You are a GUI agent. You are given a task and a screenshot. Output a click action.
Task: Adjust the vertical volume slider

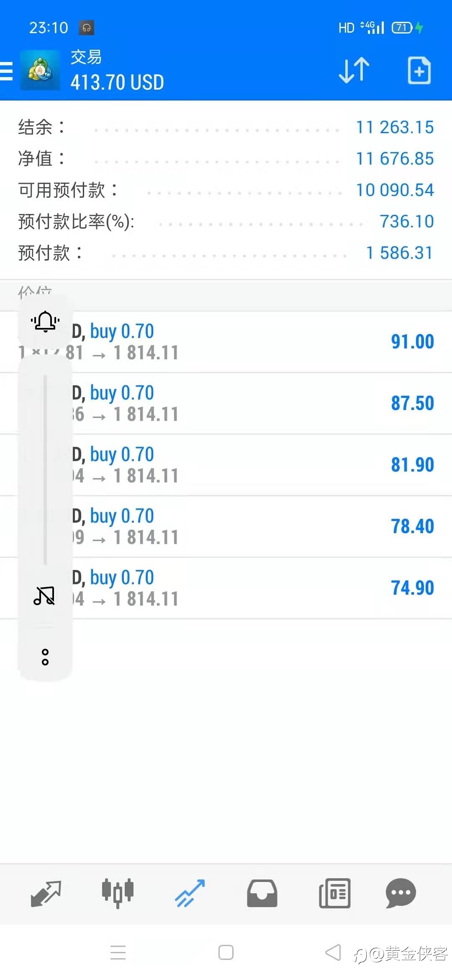click(x=45, y=470)
